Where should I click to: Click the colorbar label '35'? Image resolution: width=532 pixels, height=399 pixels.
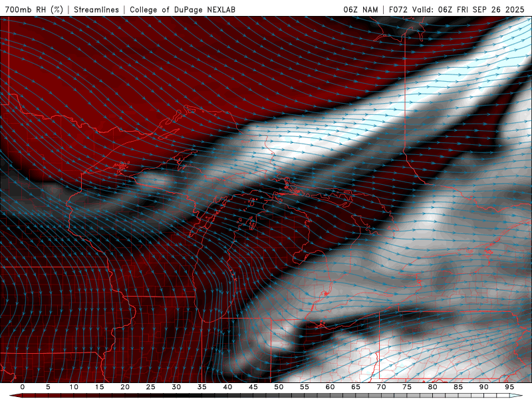(202, 387)
